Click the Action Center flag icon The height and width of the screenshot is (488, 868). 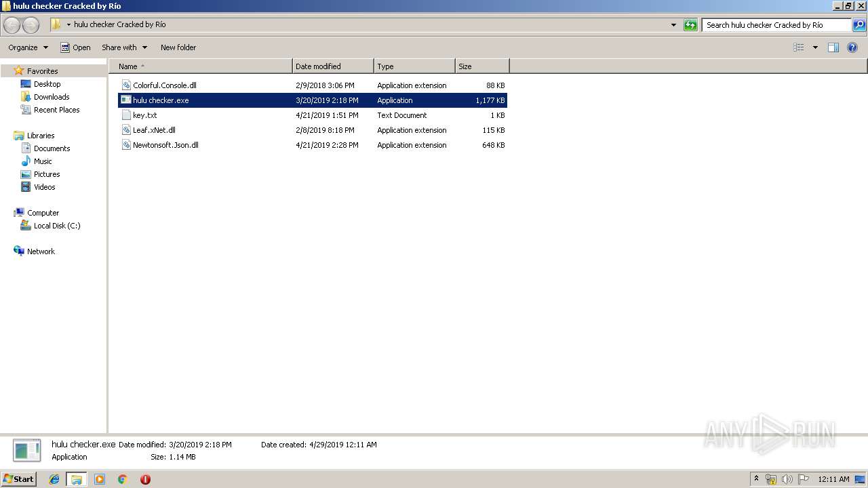tap(804, 479)
